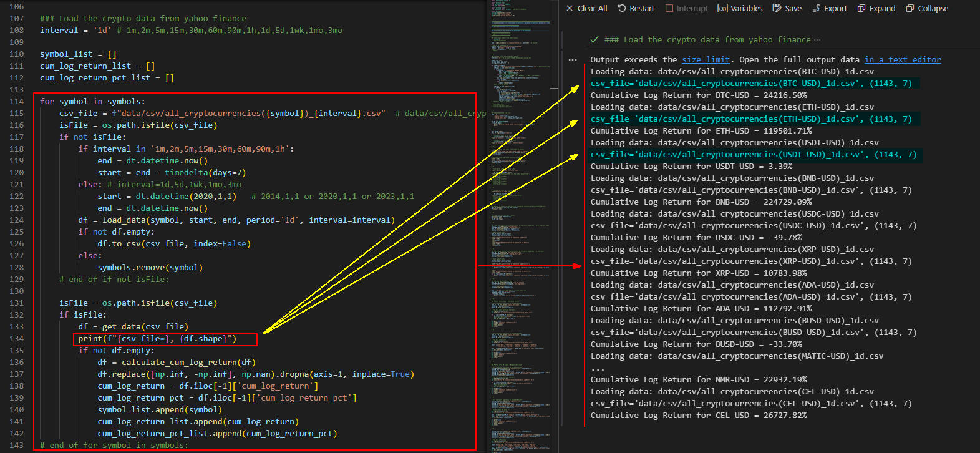Click 'Cumulative Log Return for BNB-USD = 224729.09%'
The width and height of the screenshot is (980, 453).
point(701,202)
